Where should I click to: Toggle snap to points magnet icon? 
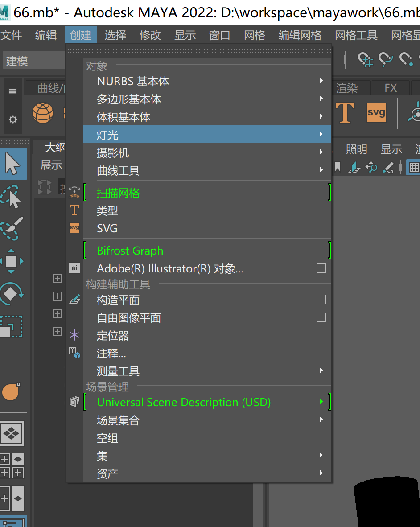[x=406, y=59]
